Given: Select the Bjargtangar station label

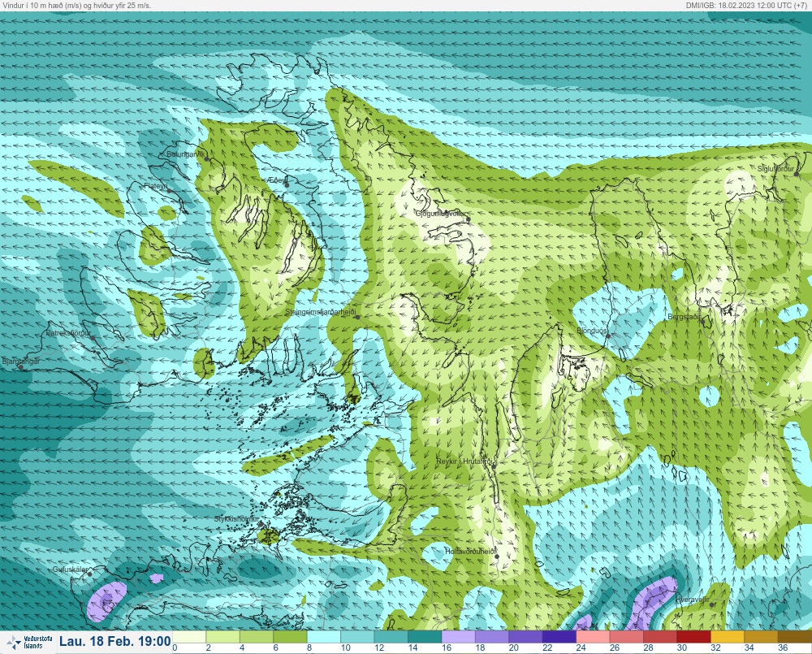Looking at the screenshot, I should [x=21, y=362].
